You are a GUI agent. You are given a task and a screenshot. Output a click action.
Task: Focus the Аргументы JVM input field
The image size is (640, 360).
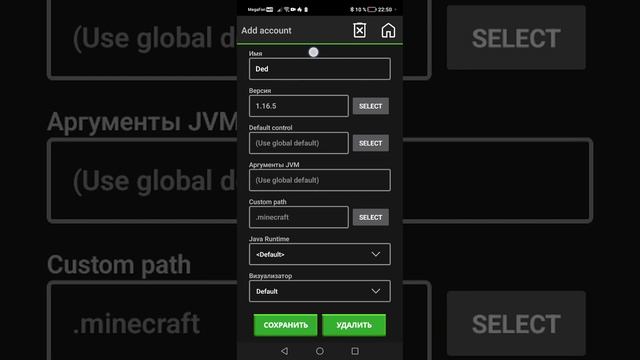pos(320,180)
